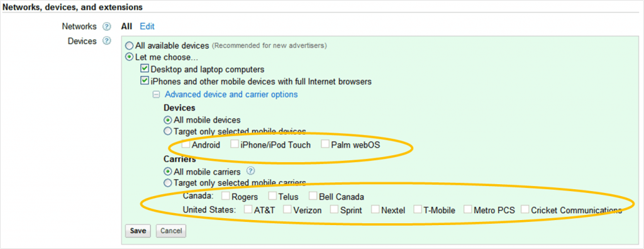Tick the T-Mobile checkbox
Image resolution: width=644 pixels, height=249 pixels.
(x=418, y=209)
